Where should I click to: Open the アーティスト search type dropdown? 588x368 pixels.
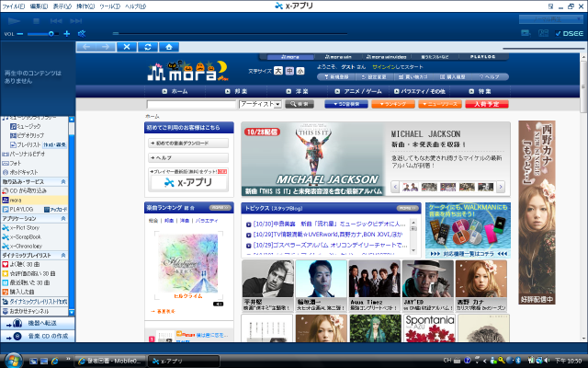point(260,104)
